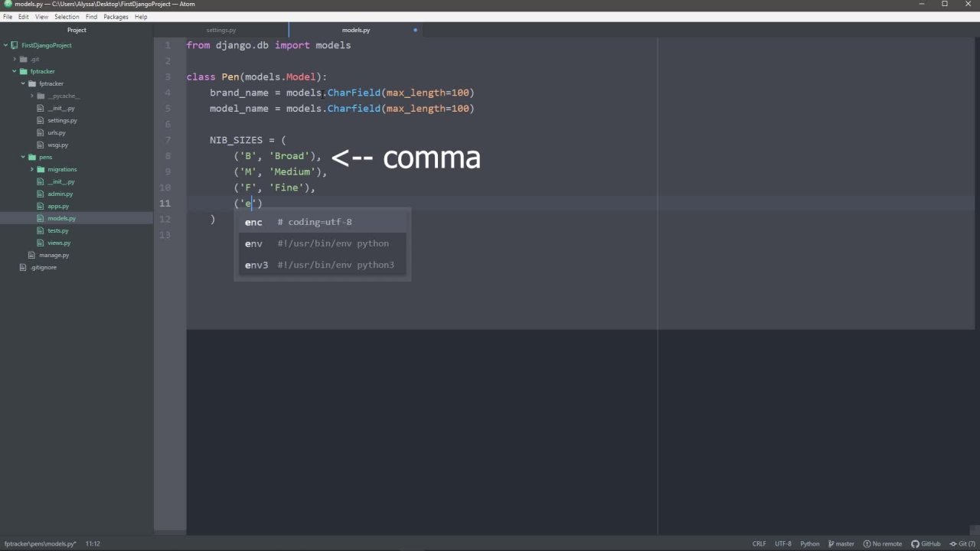Image resolution: width=980 pixels, height=551 pixels.
Task: Click the GitHub octocat icon in status bar
Action: (x=915, y=544)
